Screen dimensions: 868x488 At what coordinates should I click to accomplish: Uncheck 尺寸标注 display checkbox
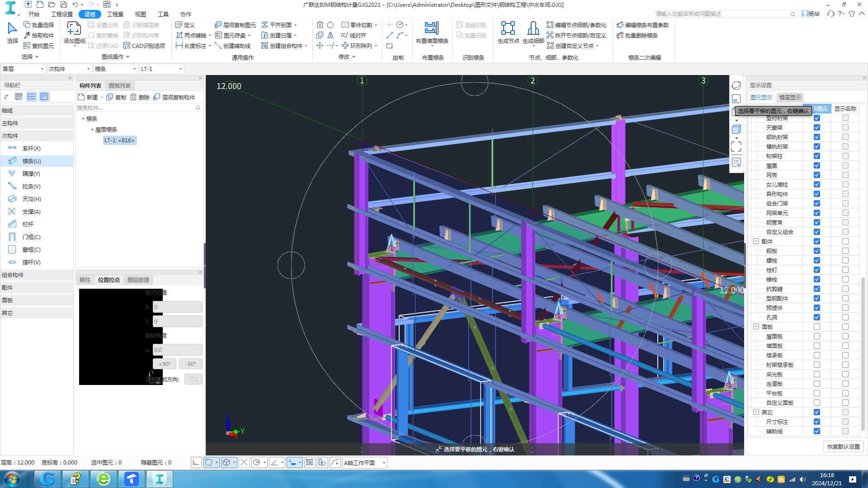coord(817,422)
